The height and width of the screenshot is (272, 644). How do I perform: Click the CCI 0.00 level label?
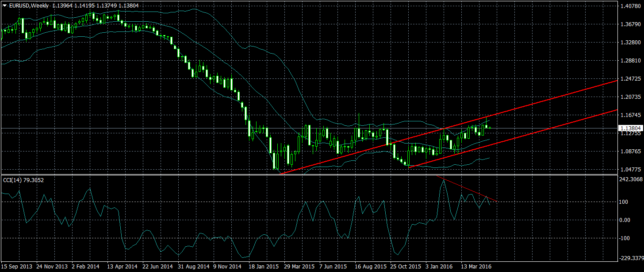[625, 220]
